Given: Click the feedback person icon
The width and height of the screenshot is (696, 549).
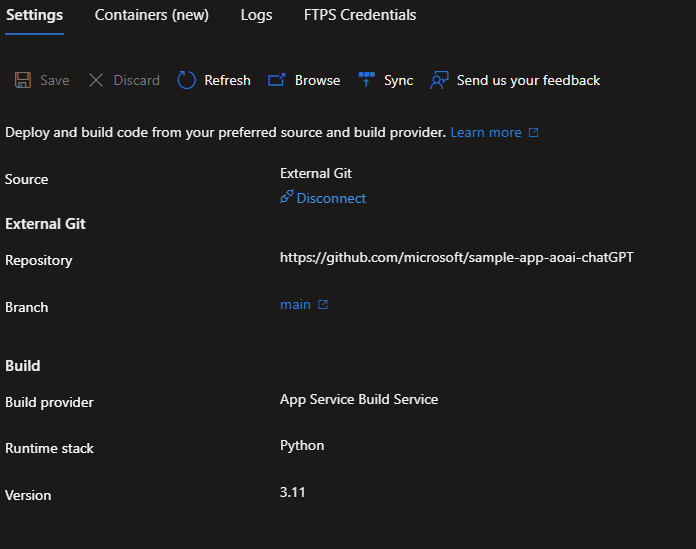Looking at the screenshot, I should click(439, 80).
